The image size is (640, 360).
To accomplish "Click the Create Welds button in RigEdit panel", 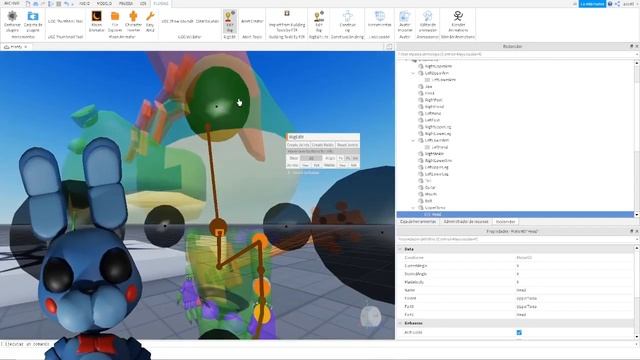I will pos(322,145).
